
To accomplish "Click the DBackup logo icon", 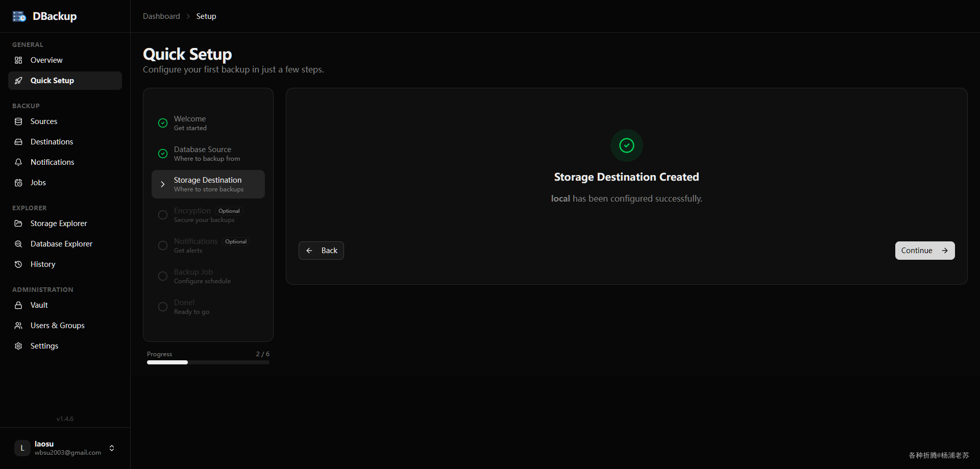I will point(19,16).
